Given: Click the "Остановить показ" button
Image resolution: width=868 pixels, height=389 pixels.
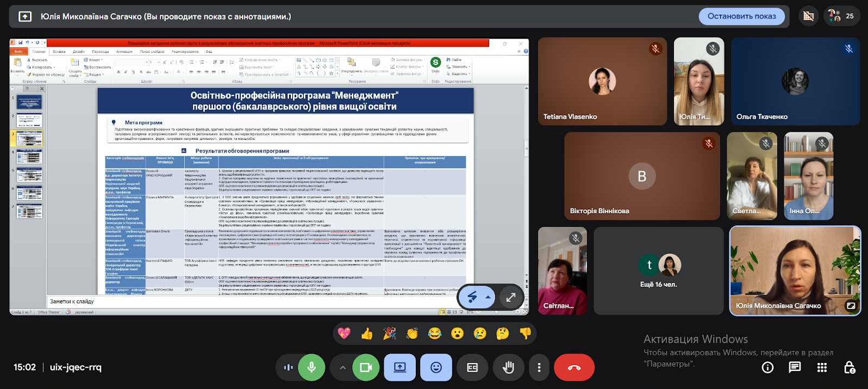Looking at the screenshot, I should coord(741,16).
